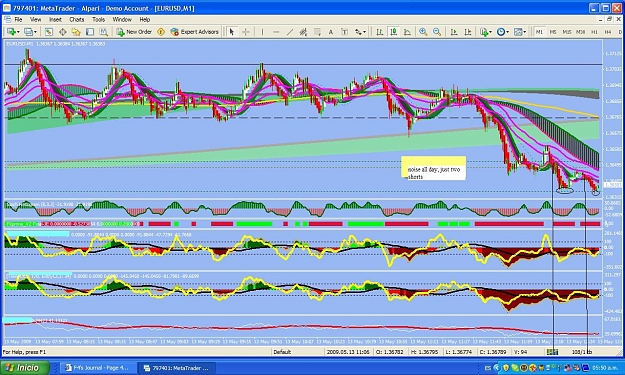Click the connection bars indicator in status bar
The height and width of the screenshot is (375, 625).
[552, 352]
